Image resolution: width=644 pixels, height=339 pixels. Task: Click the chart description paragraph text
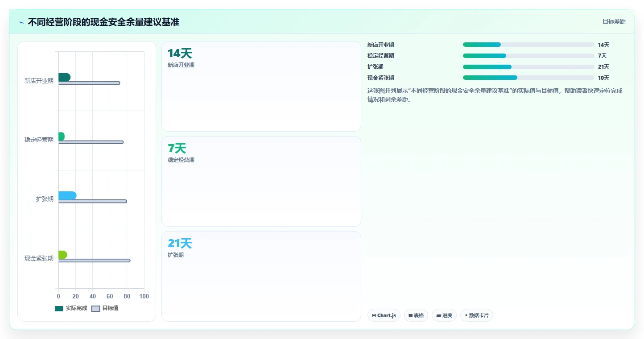495,95
